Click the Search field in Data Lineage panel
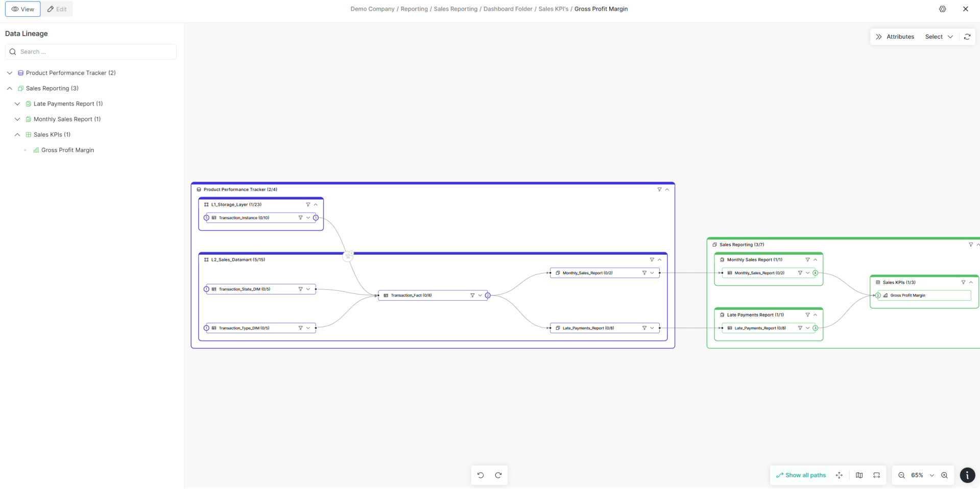The image size is (980, 489). click(90, 52)
